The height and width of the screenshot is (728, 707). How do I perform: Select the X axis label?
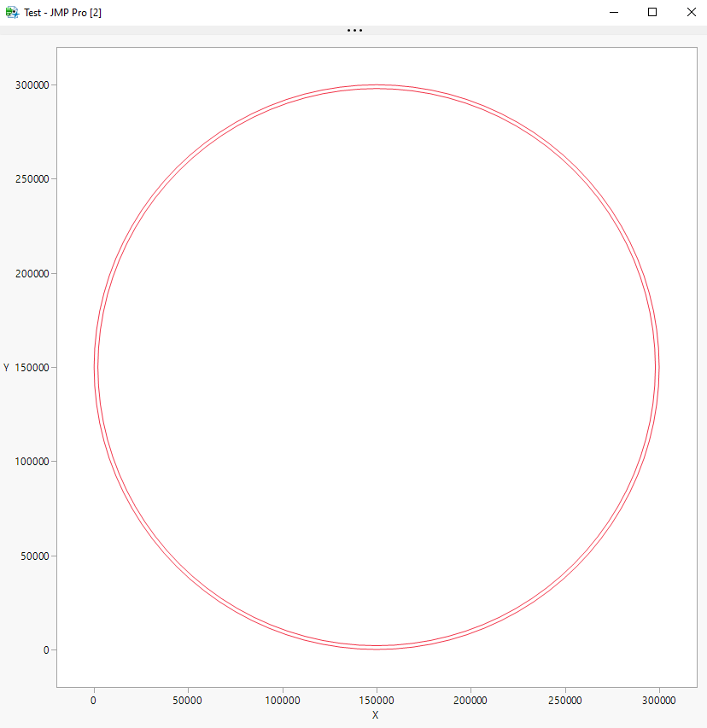point(375,716)
